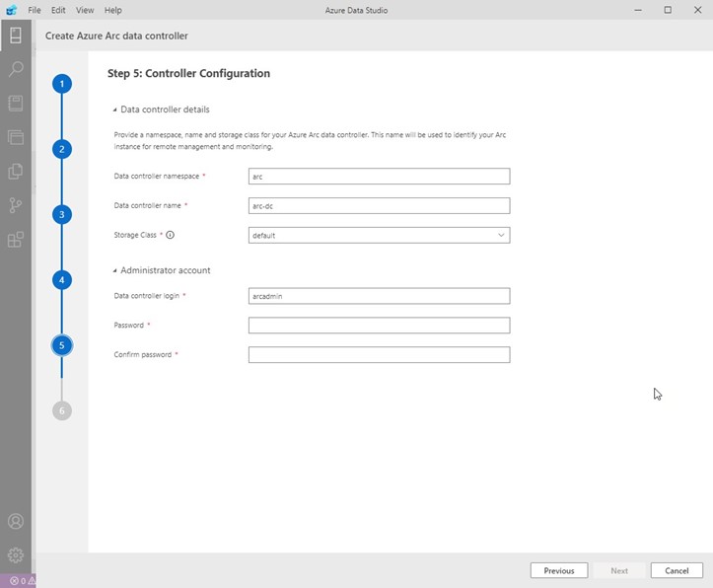
Task: Click the Data controller name field
Action: [380, 205]
